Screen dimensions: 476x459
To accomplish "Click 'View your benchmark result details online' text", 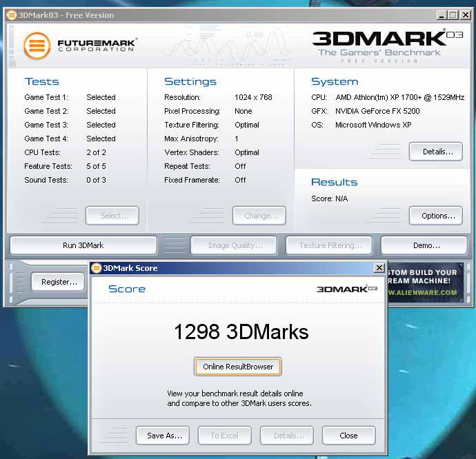I will [x=235, y=394].
